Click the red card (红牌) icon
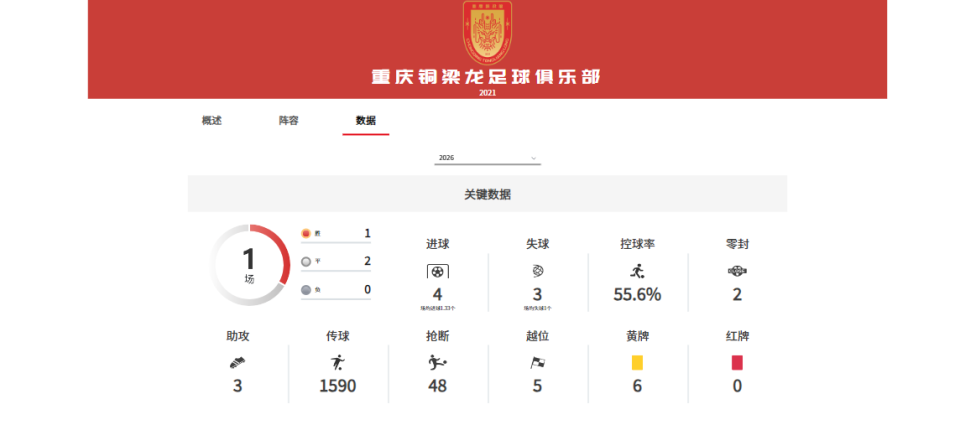The width and height of the screenshot is (960, 425). click(x=737, y=363)
